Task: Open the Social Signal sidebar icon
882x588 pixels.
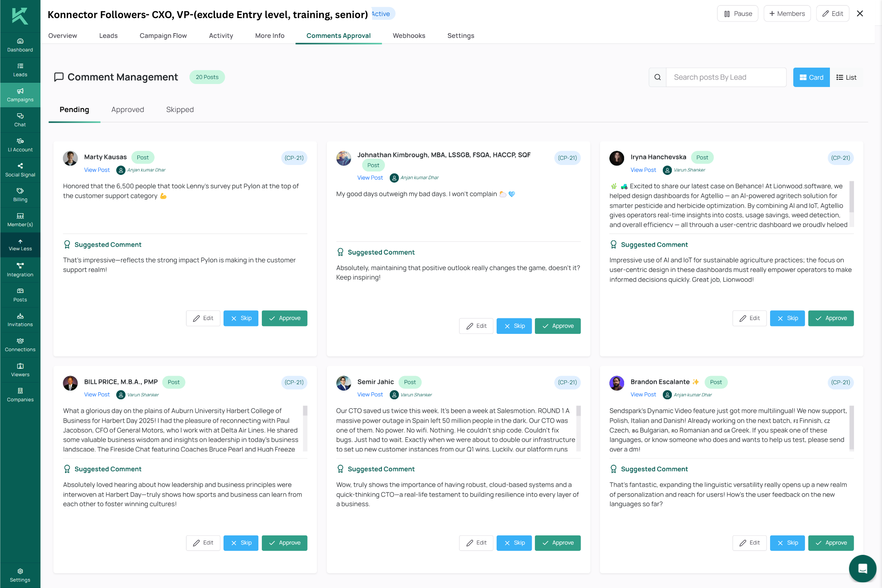Action: (20, 170)
